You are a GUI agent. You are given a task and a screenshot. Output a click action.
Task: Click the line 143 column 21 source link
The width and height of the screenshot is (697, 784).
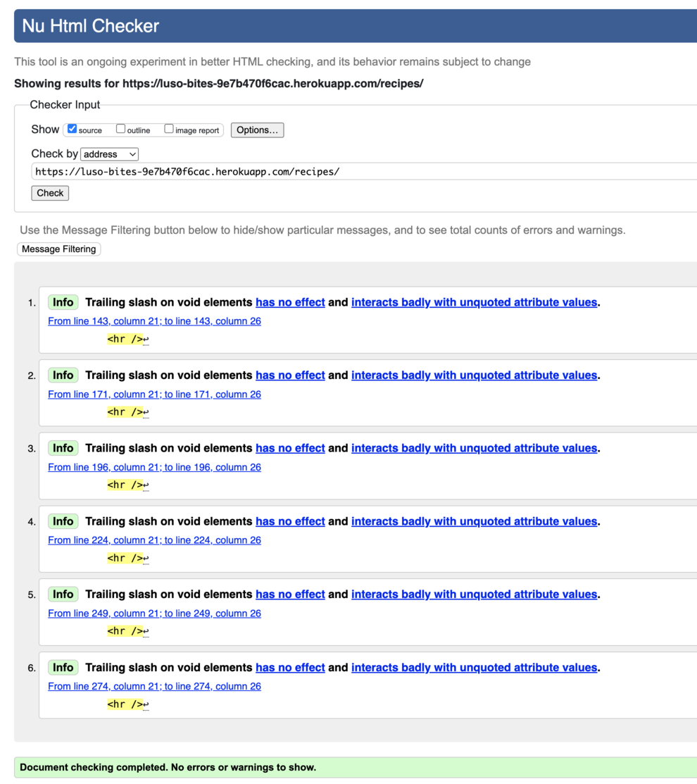pos(153,321)
